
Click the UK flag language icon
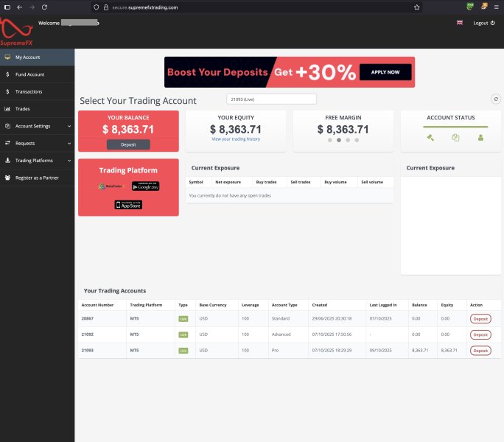(460, 23)
